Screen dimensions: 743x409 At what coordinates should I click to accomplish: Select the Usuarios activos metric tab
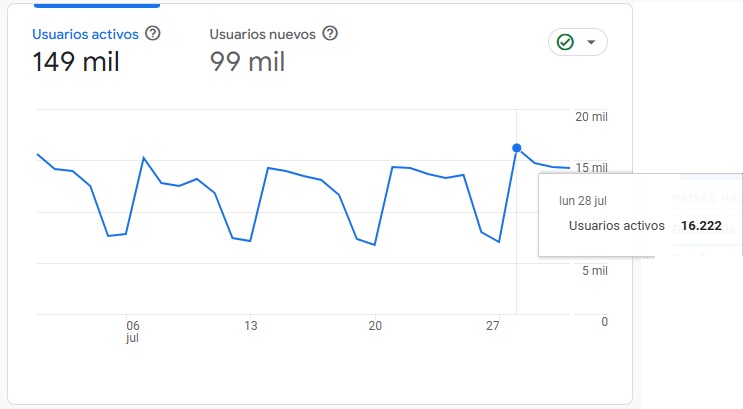tap(85, 34)
